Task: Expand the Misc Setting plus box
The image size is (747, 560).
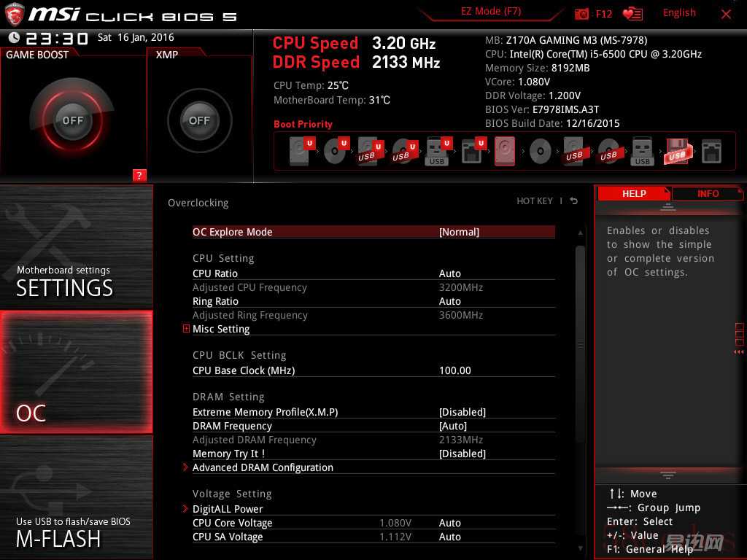Action: (186, 329)
